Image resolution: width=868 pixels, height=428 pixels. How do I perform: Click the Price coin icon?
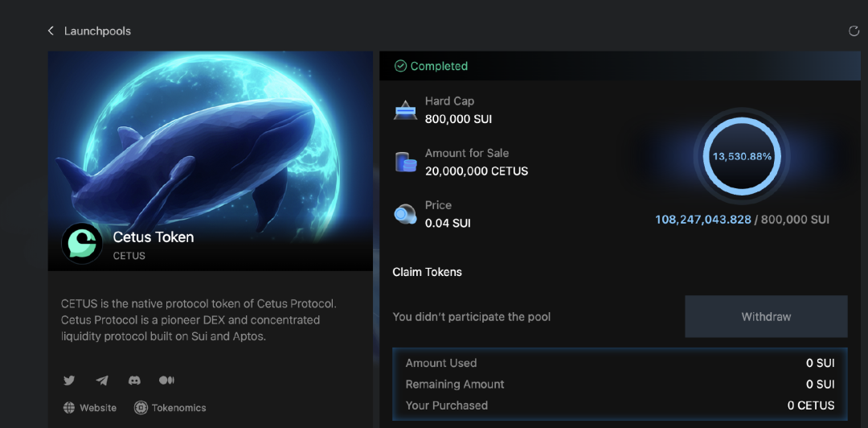405,214
